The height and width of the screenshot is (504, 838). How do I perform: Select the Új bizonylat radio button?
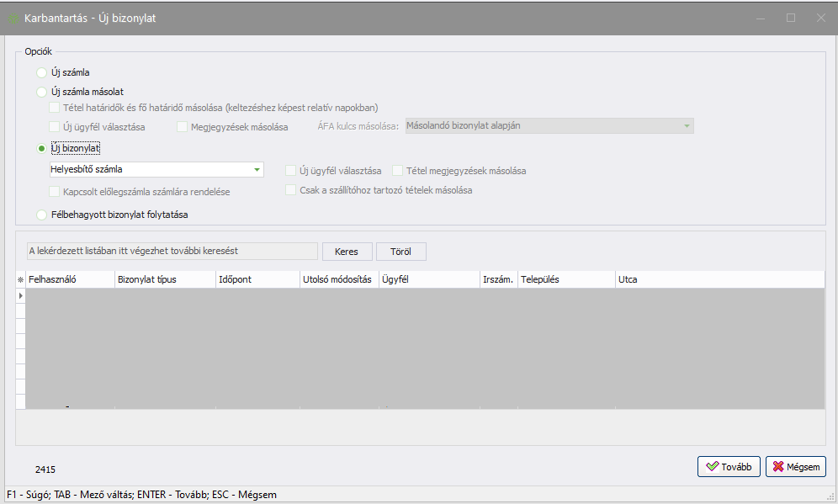42,148
